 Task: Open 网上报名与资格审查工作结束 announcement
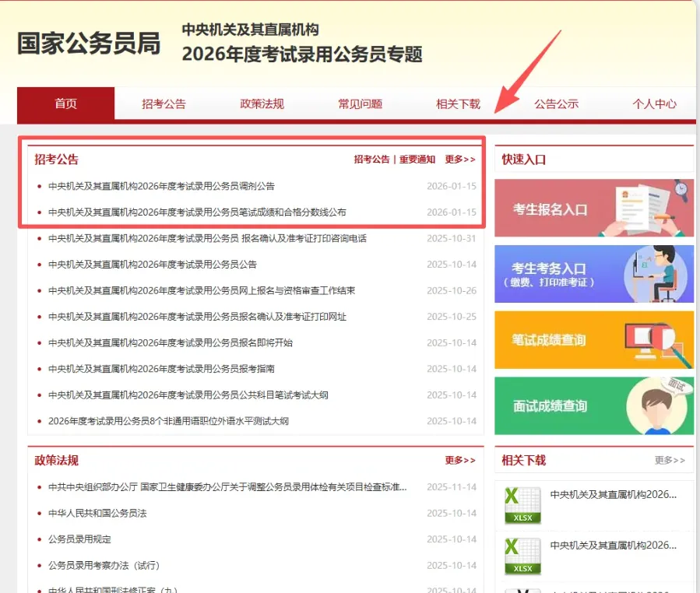click(202, 290)
